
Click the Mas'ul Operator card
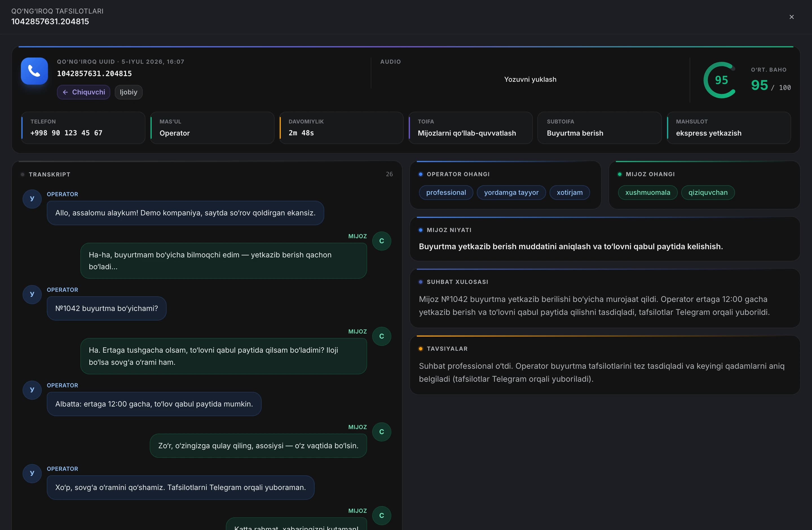(212, 128)
